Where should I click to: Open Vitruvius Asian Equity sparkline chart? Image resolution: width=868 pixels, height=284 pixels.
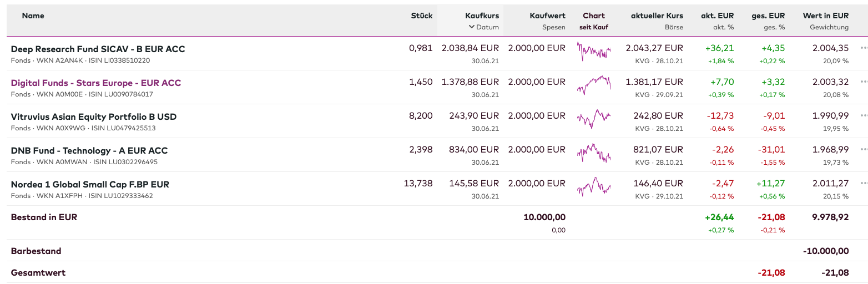click(594, 119)
